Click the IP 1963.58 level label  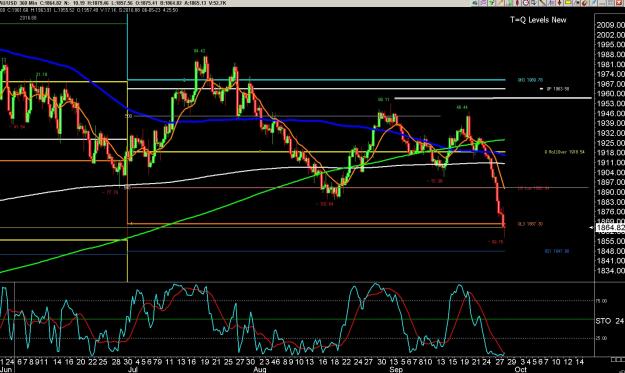click(x=558, y=89)
